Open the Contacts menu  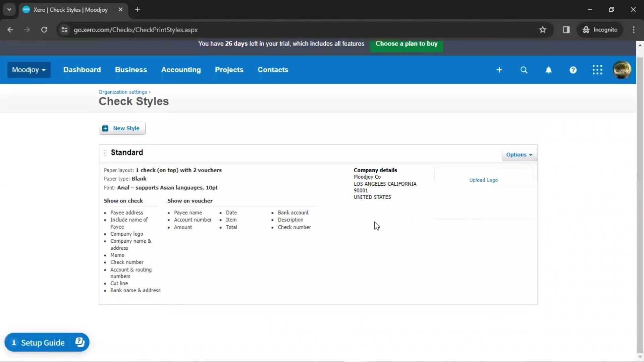point(273,70)
